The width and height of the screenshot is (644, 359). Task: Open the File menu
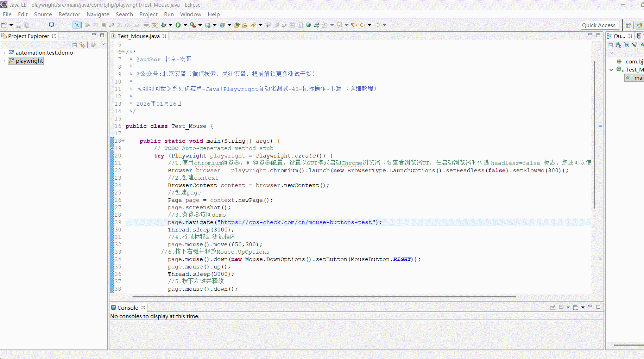(x=7, y=14)
